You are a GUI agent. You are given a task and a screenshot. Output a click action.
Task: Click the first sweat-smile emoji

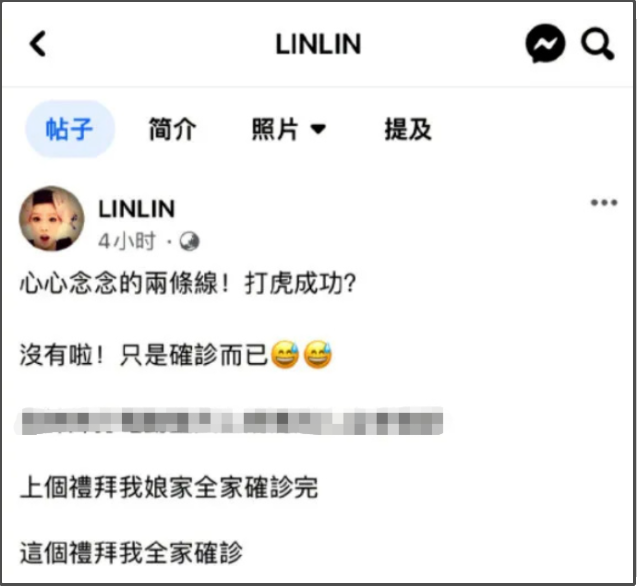point(285,355)
